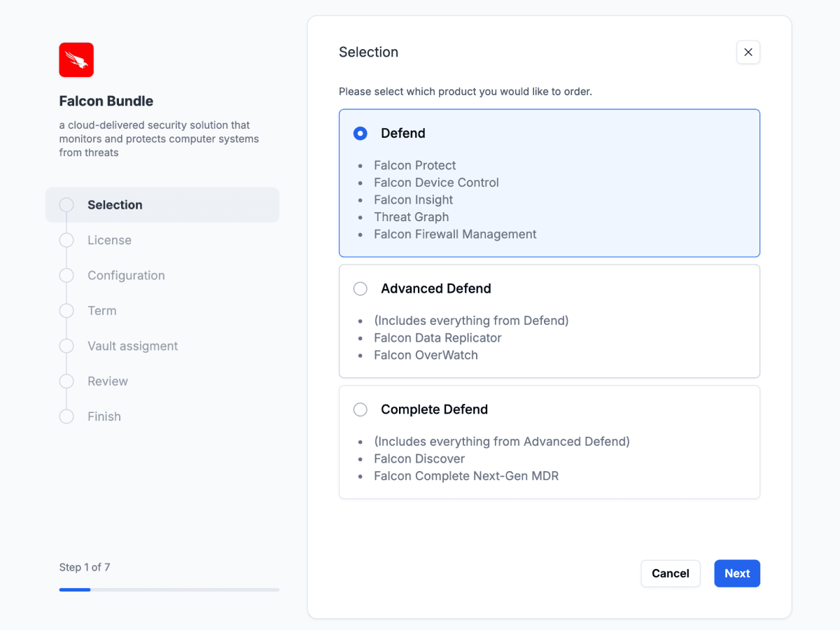
Task: Click the 'Advanced Defend' card title
Action: tap(436, 288)
